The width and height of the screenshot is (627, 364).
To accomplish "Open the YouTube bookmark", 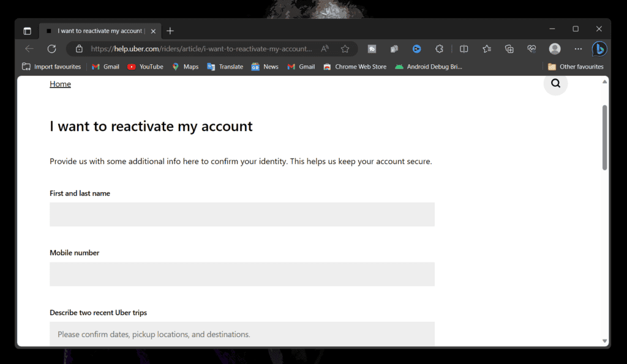I will (x=145, y=67).
